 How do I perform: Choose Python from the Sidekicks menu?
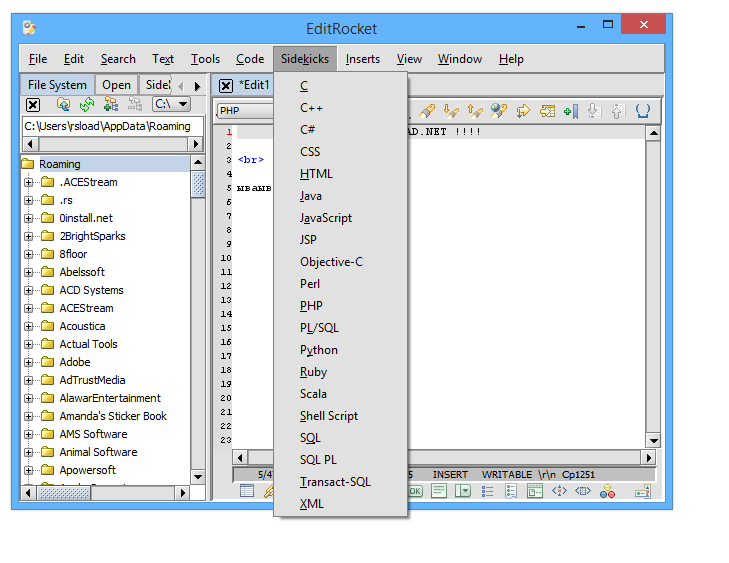[x=340, y=350]
